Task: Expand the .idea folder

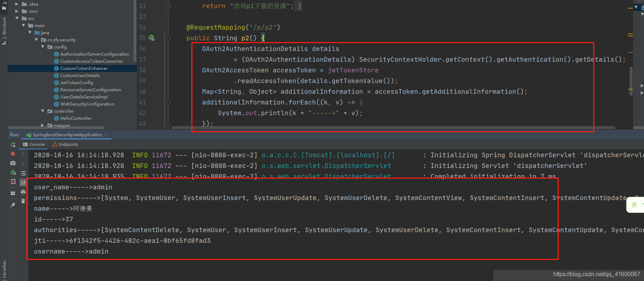Action: (17, 4)
